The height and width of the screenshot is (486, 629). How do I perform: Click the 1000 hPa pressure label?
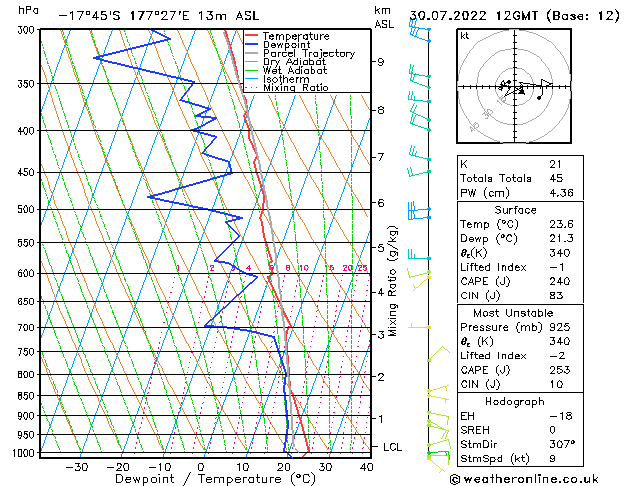pyautogui.click(x=25, y=453)
